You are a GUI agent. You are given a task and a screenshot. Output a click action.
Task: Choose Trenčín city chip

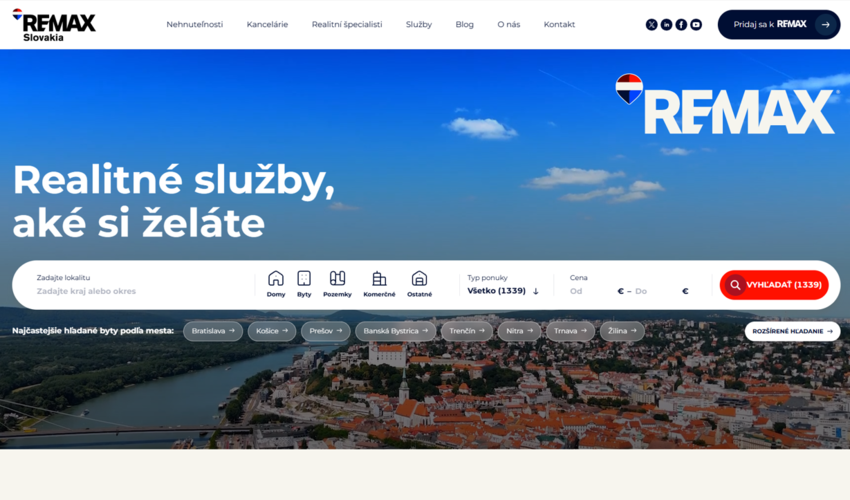coord(467,331)
